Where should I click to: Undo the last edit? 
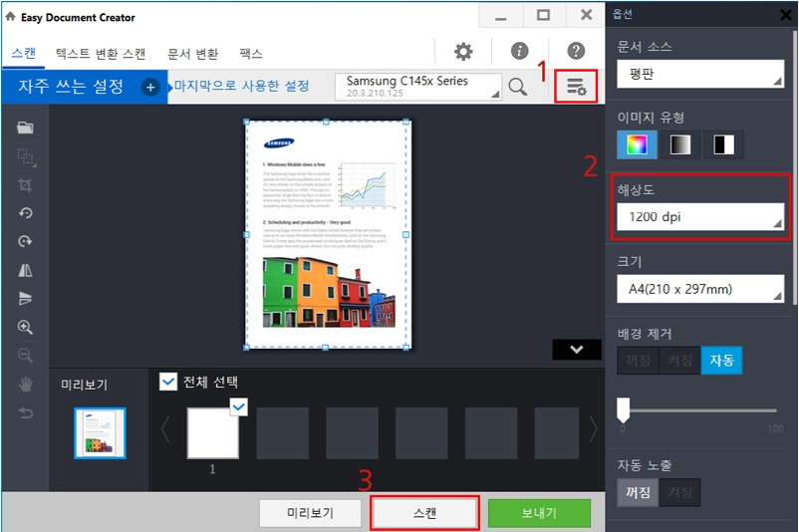[x=25, y=412]
